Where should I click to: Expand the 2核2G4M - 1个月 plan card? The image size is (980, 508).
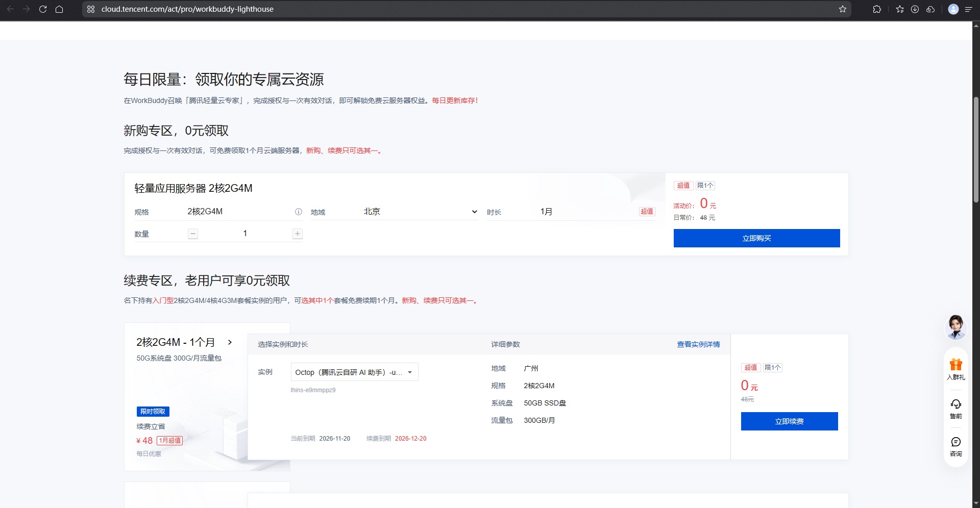(230, 342)
